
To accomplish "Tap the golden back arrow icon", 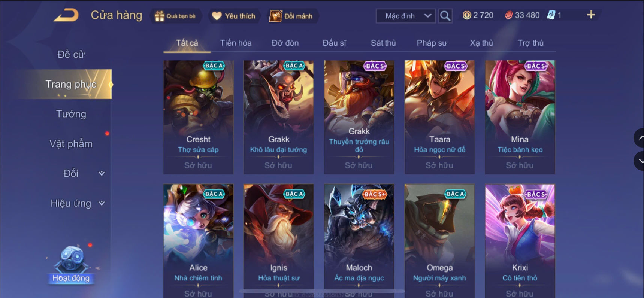I will coord(66,15).
